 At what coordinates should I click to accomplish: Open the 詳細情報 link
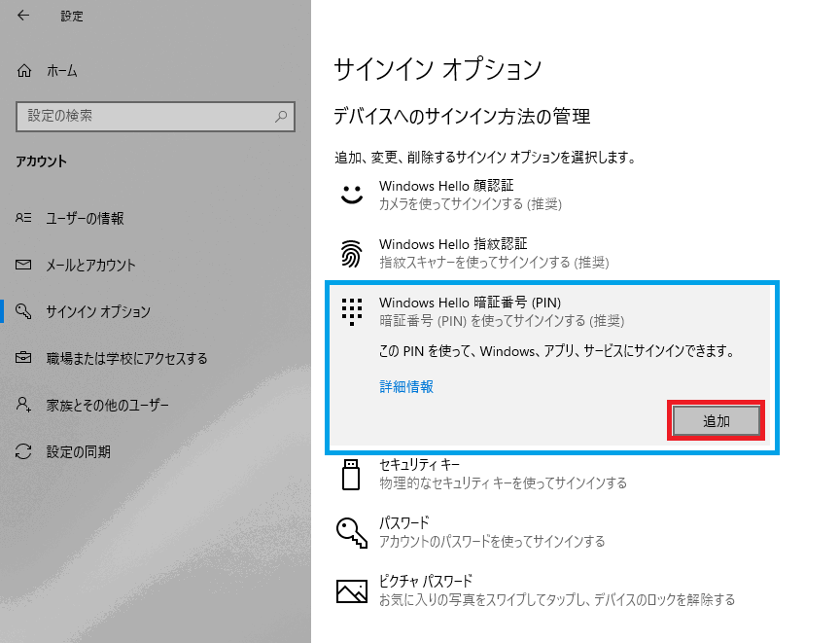pyautogui.click(x=406, y=386)
